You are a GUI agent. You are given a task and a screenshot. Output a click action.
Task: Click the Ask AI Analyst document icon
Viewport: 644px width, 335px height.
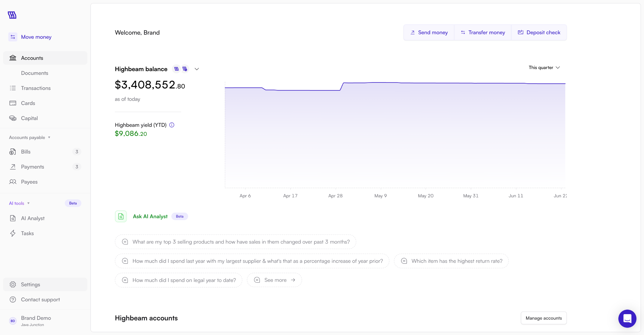tap(121, 216)
